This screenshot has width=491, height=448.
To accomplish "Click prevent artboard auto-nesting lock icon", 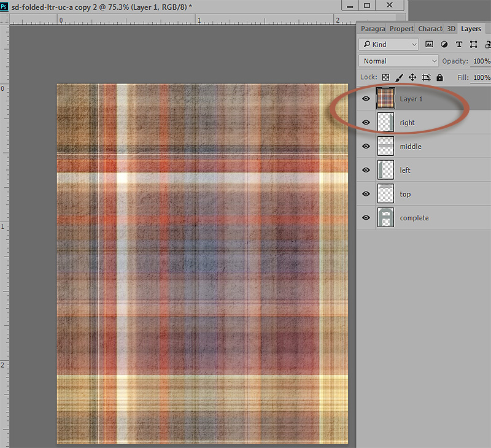I will pyautogui.click(x=426, y=77).
